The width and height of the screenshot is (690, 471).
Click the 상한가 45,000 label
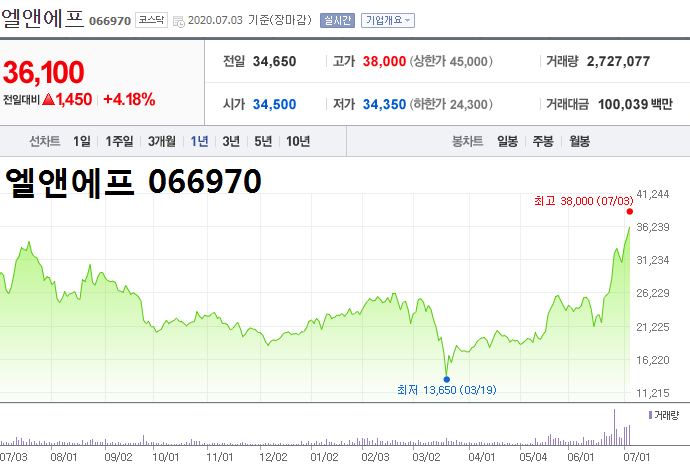click(x=451, y=61)
